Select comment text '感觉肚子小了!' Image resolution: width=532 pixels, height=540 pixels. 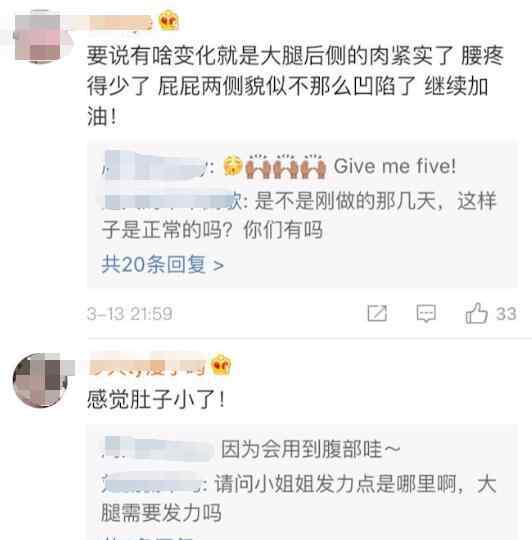(x=156, y=399)
